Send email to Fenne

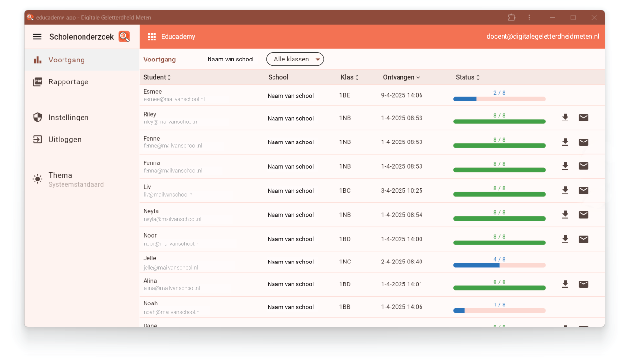click(583, 142)
